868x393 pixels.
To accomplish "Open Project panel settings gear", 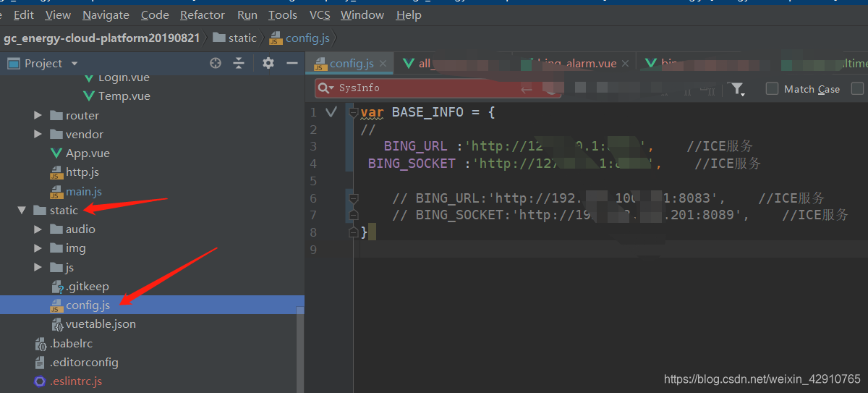I will click(268, 63).
